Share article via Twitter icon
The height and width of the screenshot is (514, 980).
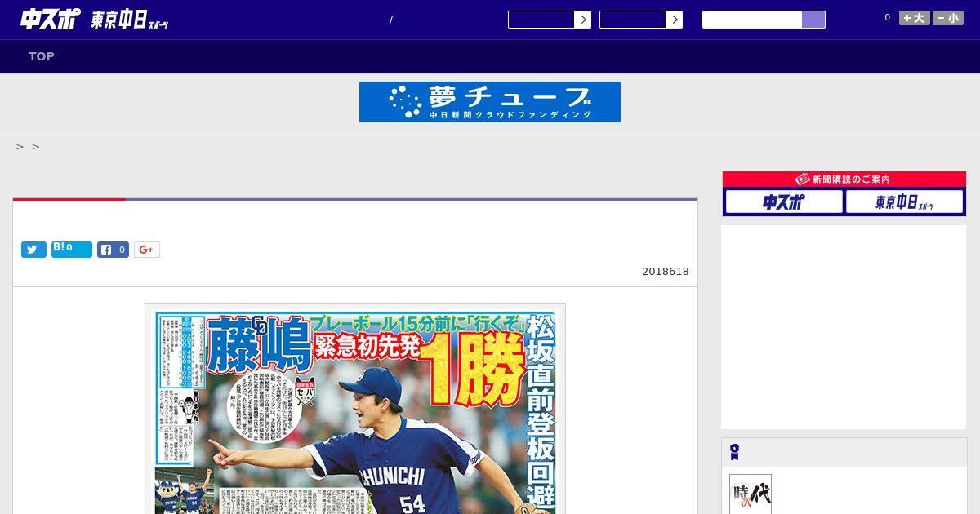[33, 250]
